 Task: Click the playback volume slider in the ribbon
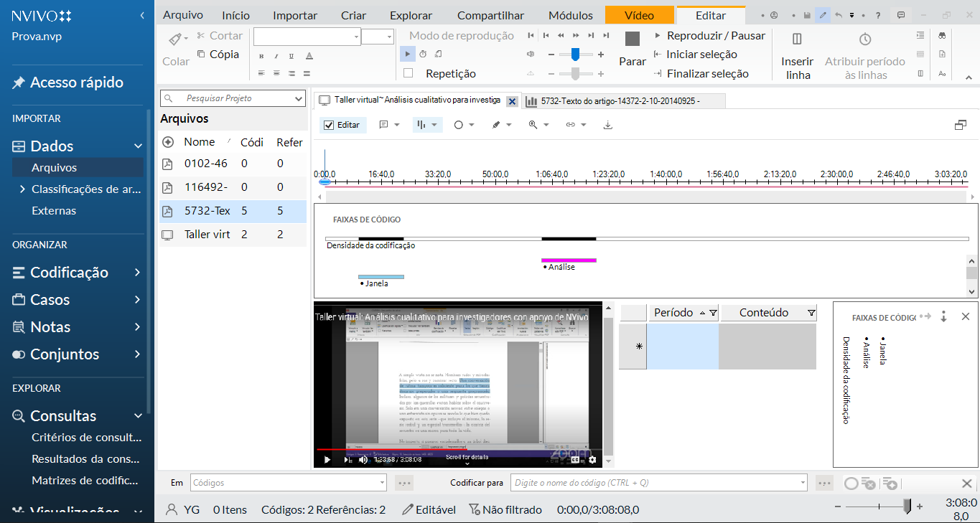(574, 55)
